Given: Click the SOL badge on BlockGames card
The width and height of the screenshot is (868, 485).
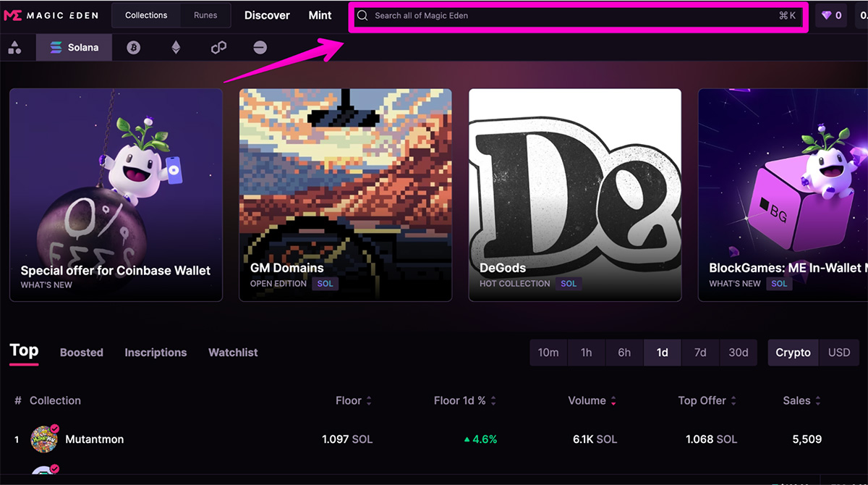Looking at the screenshot, I should (779, 284).
